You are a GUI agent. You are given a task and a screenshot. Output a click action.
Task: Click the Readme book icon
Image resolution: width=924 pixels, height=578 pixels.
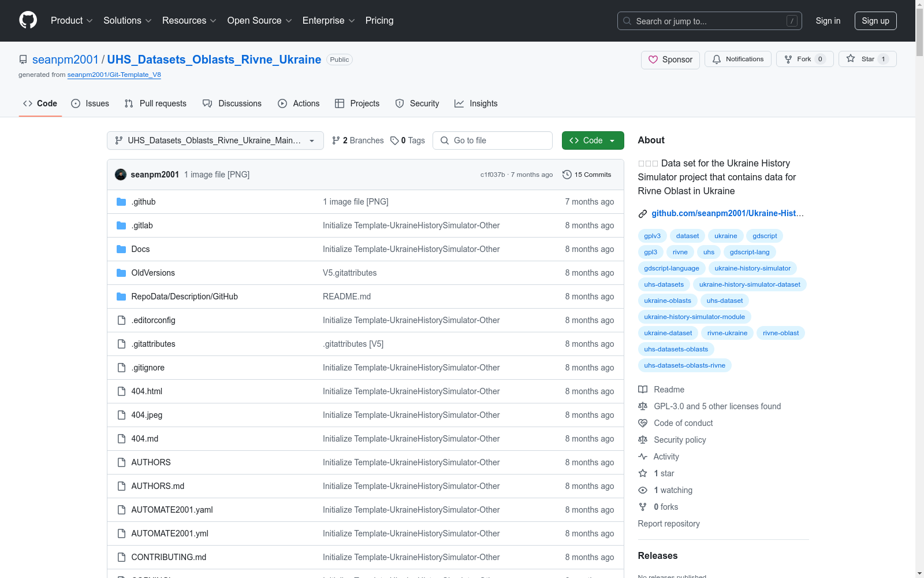(643, 390)
